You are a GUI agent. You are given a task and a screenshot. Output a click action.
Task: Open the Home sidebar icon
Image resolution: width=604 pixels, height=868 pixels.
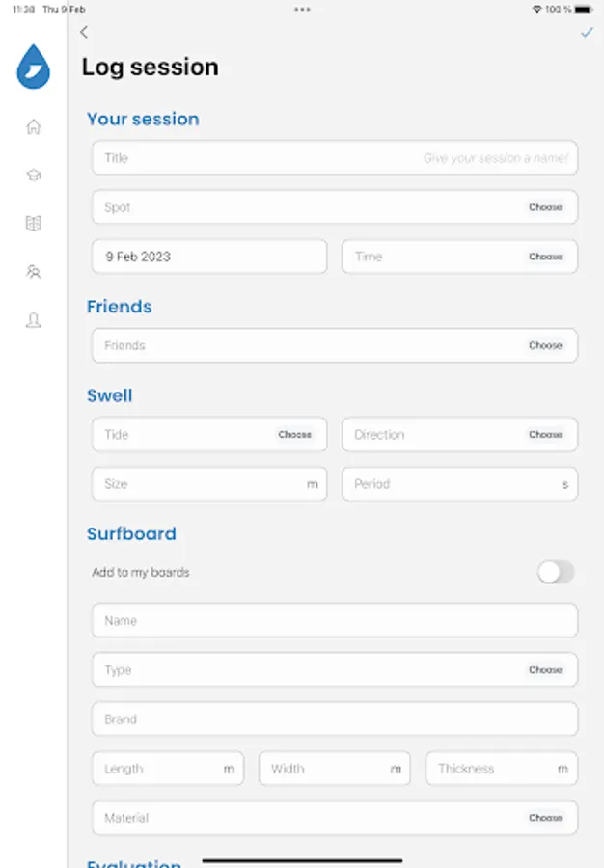tap(34, 126)
